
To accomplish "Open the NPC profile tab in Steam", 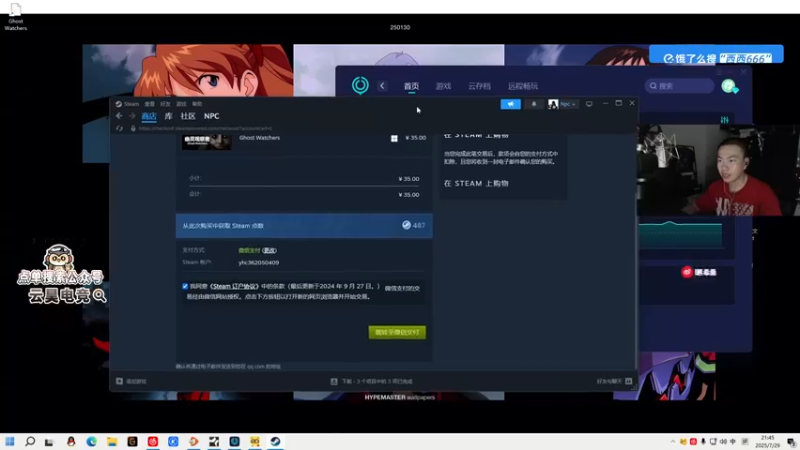I will point(212,116).
